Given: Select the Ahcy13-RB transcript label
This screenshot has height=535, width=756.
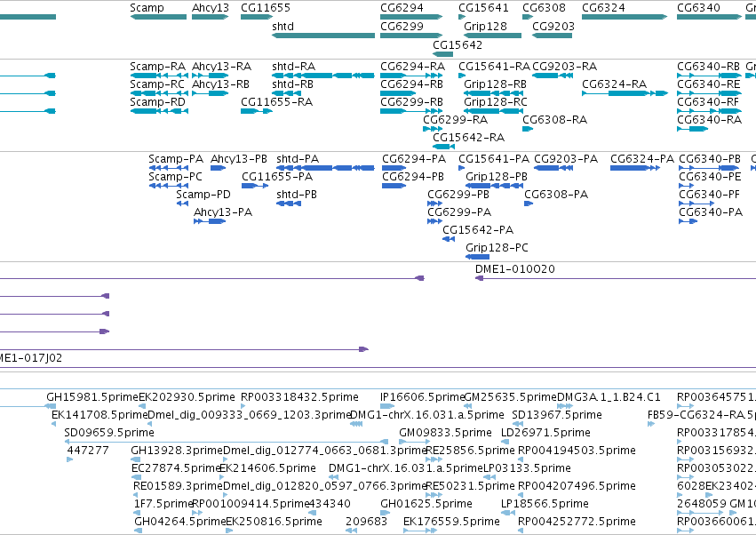Looking at the screenshot, I should 221,84.
